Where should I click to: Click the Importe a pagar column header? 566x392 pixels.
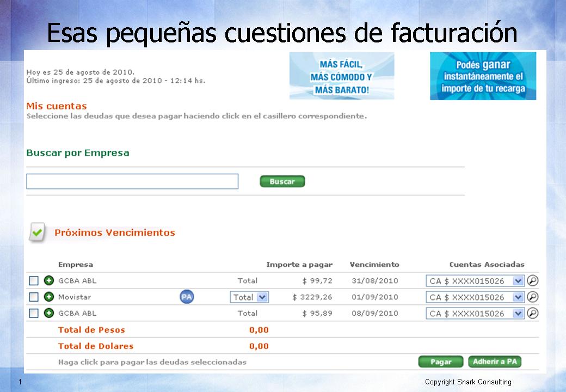[x=299, y=265]
